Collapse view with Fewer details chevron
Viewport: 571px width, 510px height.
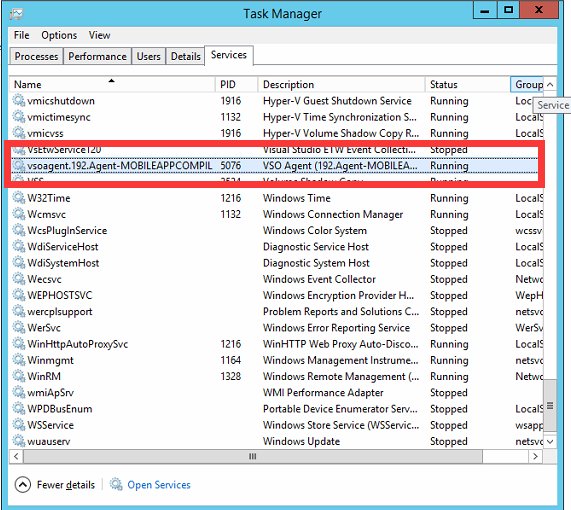point(23,484)
